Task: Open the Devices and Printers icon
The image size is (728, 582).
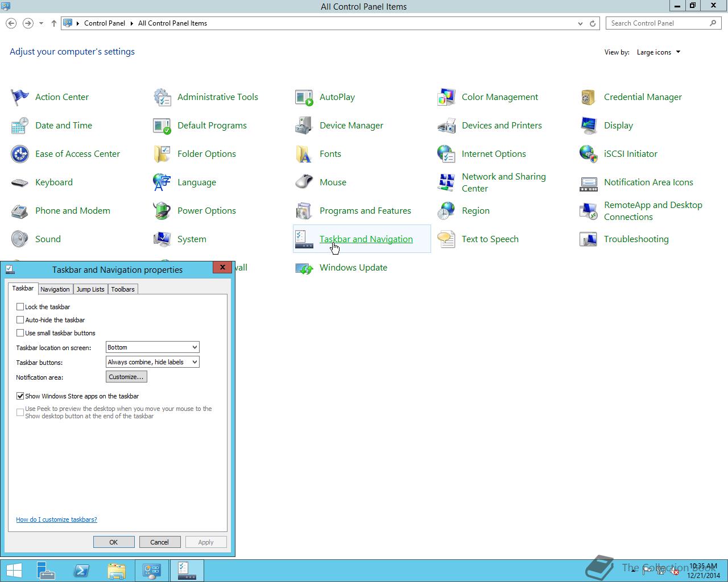Action: point(446,126)
